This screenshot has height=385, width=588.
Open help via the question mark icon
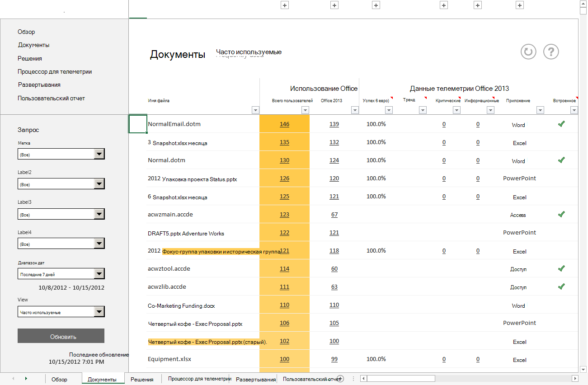tap(551, 52)
